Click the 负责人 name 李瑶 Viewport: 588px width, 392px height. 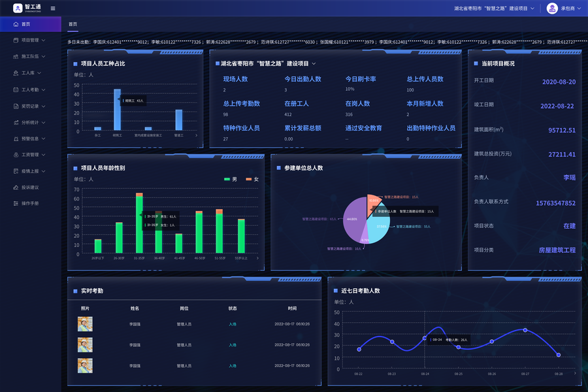[x=569, y=178]
